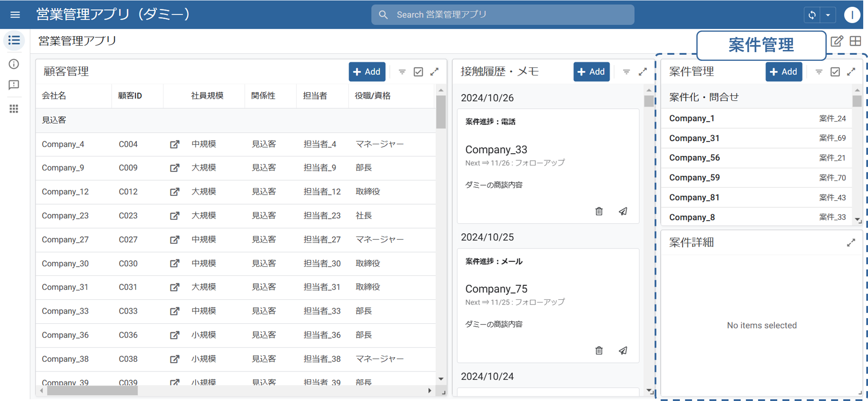Collapse the 見込客 group in the customer table
The width and height of the screenshot is (868, 401).
[53, 120]
